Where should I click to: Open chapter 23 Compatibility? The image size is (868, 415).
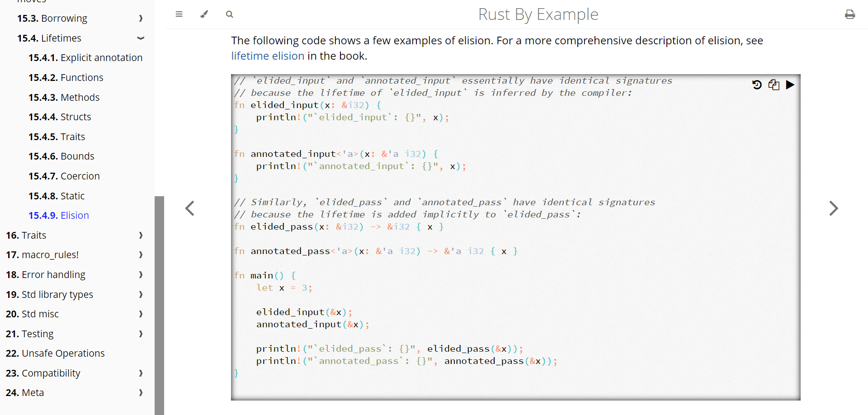43,373
